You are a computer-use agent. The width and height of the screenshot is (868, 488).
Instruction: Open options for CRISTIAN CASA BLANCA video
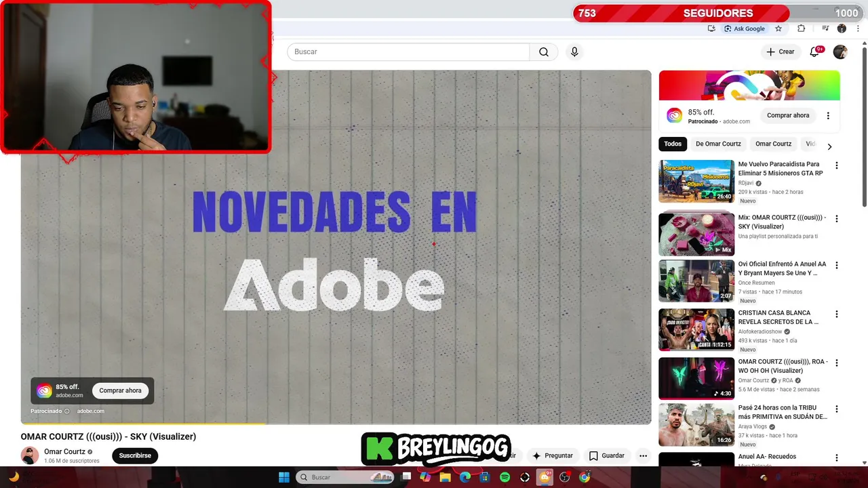(x=837, y=314)
